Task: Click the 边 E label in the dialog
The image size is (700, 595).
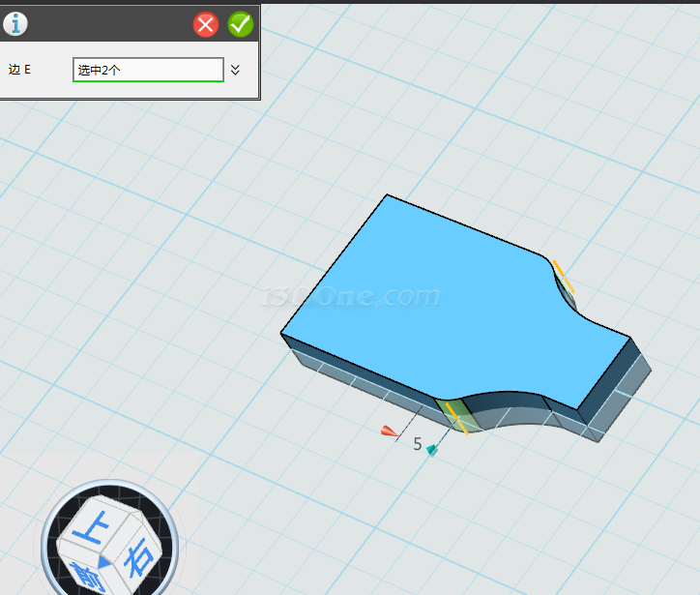Action: pos(19,70)
